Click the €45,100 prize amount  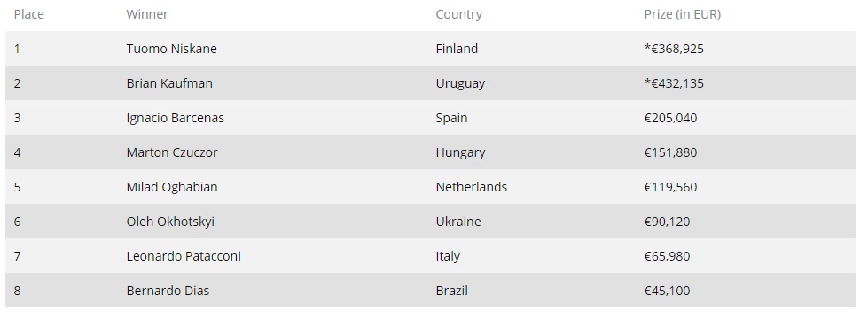coord(667,291)
